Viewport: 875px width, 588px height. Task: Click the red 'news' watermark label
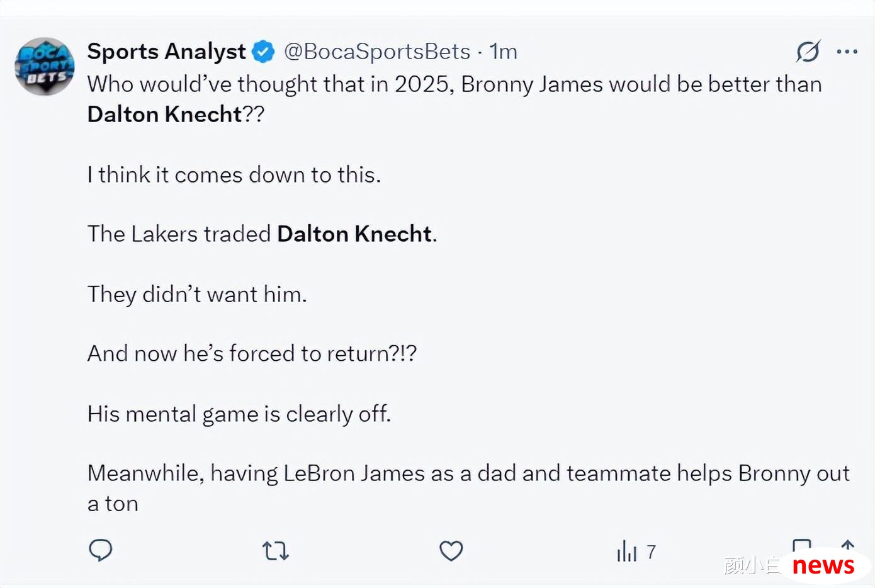[x=823, y=565]
